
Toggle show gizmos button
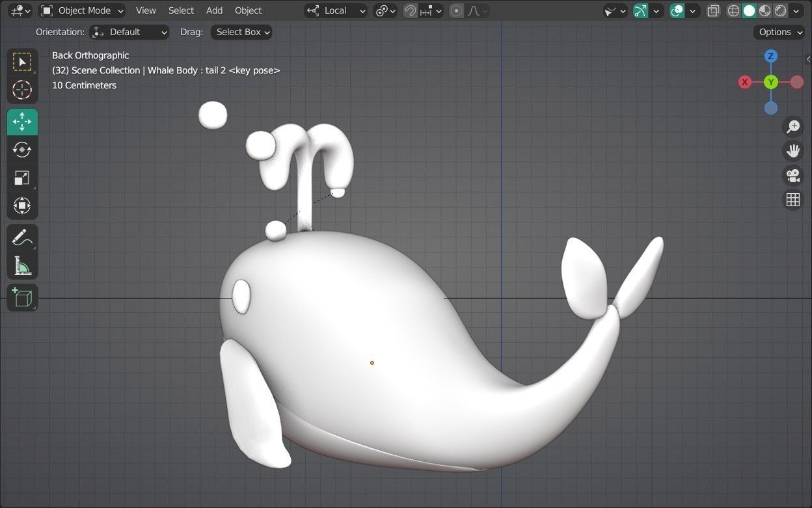[x=641, y=10]
